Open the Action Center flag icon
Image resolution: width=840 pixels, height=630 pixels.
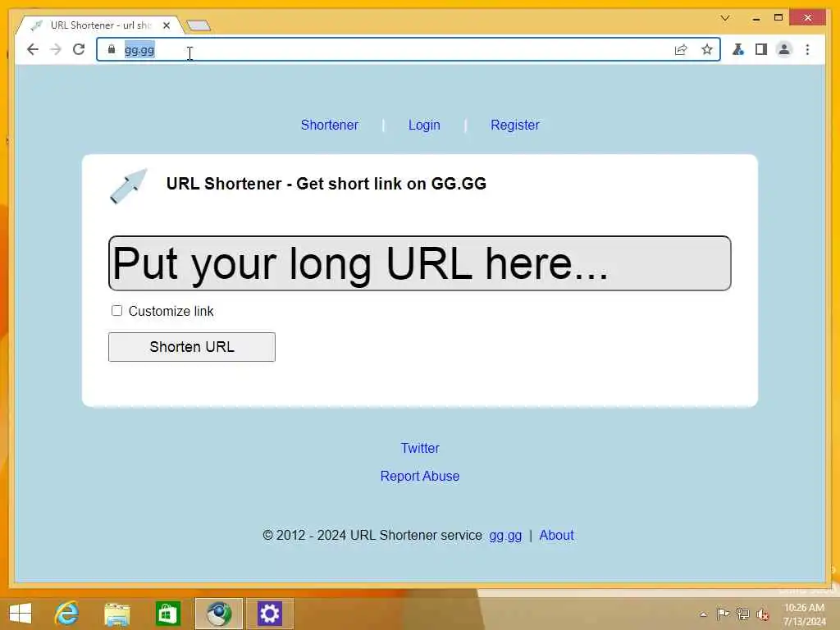coord(723,614)
